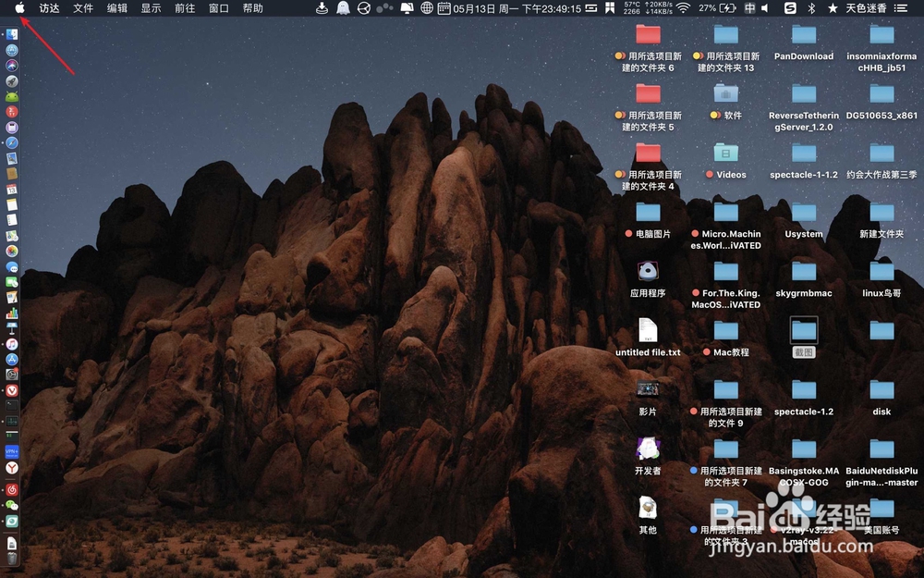
Task: Toggle Bluetooth menu bar icon
Action: [x=811, y=8]
